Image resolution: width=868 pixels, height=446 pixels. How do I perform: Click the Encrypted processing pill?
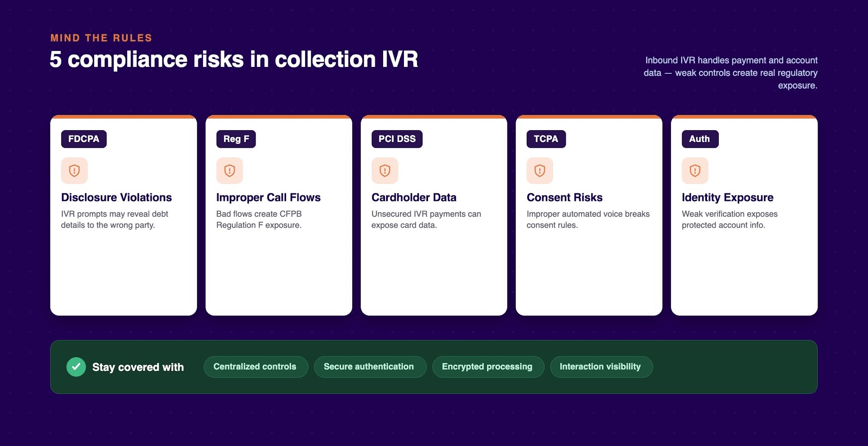488,367
